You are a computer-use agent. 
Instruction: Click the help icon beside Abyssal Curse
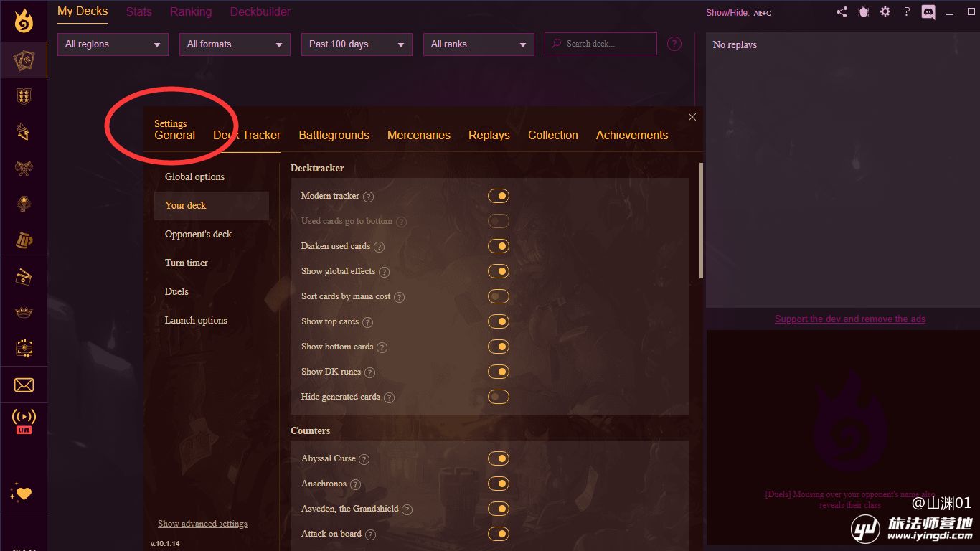[364, 459]
